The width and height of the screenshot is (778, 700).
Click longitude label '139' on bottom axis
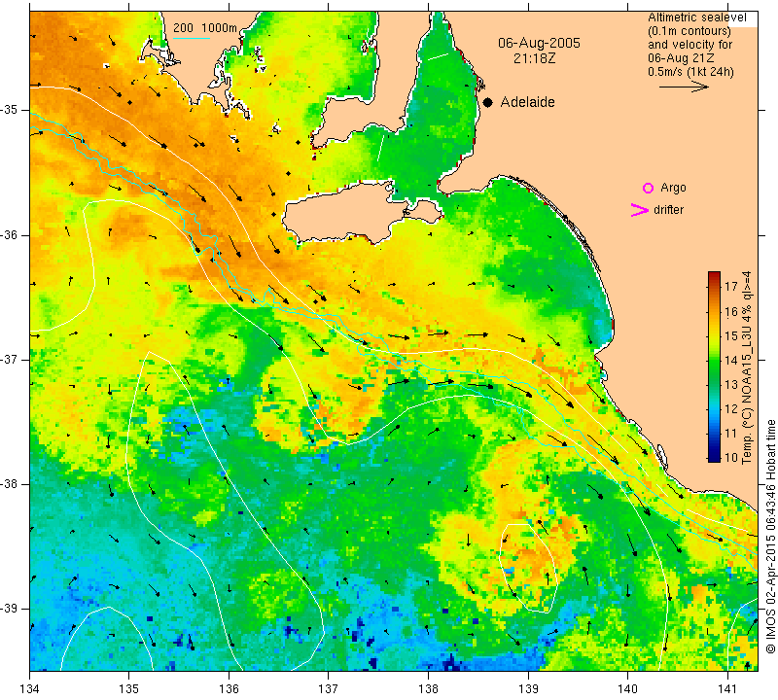(x=528, y=689)
